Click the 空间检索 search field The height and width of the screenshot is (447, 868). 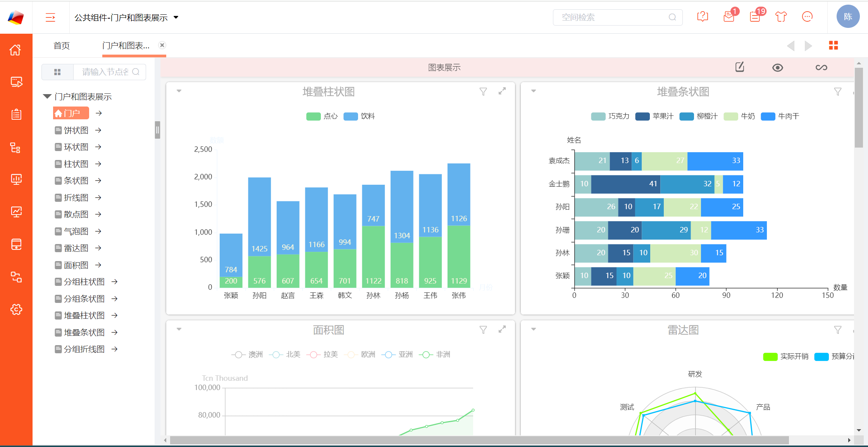pos(618,17)
